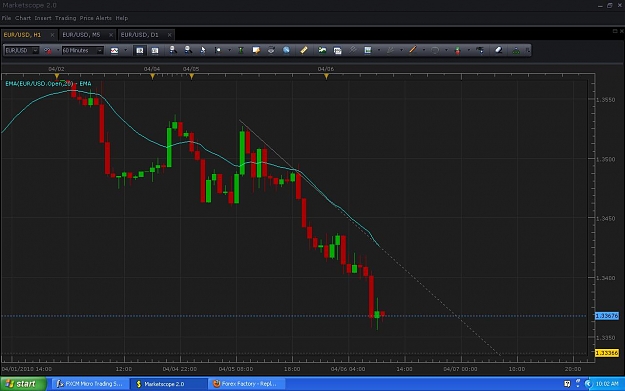Viewport: 625px width, 391px height.
Task: Select the eraser tool icon
Action: point(498,50)
